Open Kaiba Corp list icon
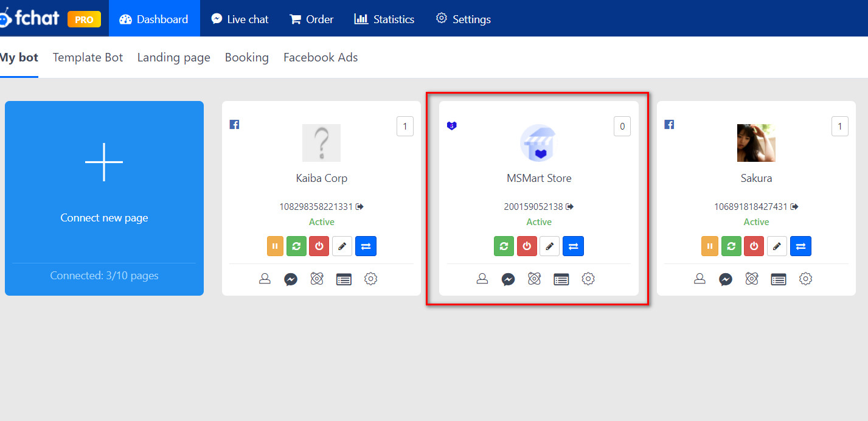This screenshot has width=868, height=421. [x=344, y=279]
